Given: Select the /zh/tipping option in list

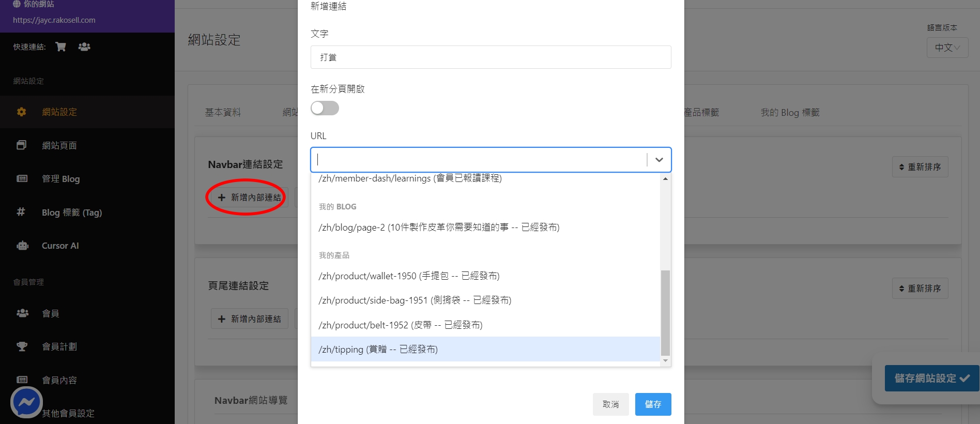Looking at the screenshot, I should point(485,350).
